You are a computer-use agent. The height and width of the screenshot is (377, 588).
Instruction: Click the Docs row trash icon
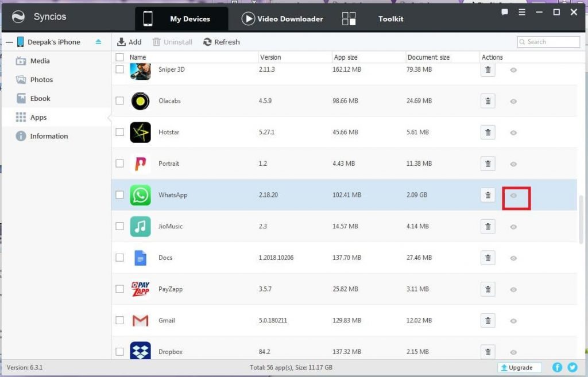tap(488, 258)
